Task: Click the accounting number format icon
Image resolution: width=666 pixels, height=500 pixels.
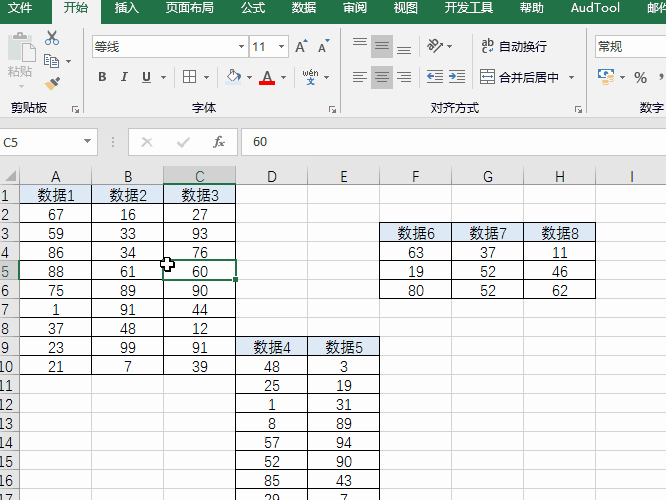Action: coord(606,77)
